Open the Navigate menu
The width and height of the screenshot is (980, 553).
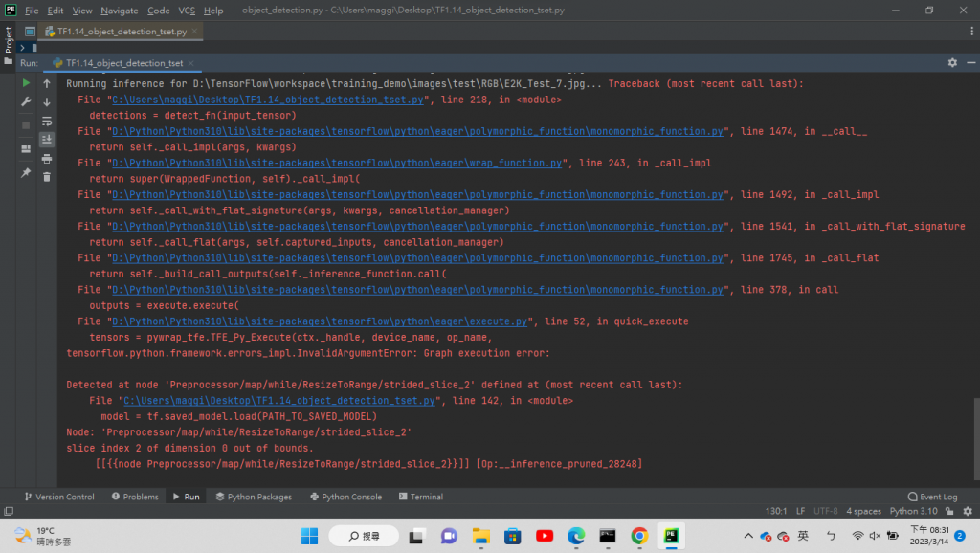120,11
